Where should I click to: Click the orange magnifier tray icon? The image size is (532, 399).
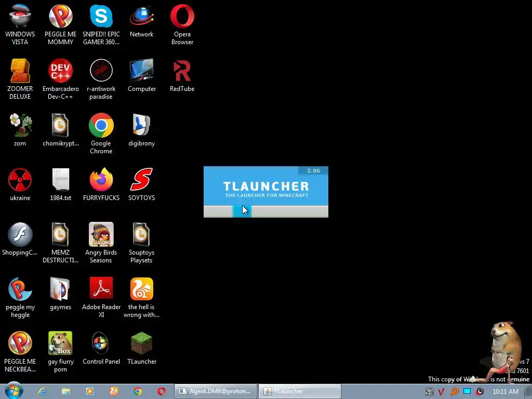point(454,392)
